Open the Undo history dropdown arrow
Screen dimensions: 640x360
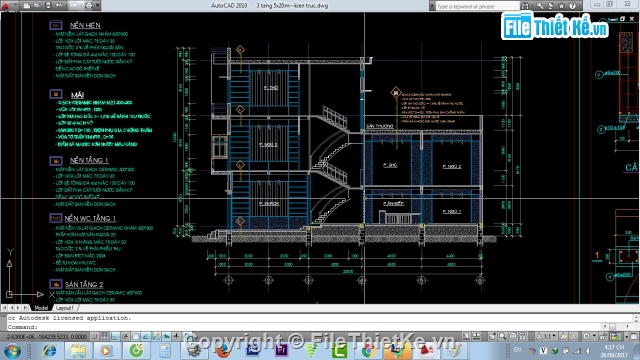(66, 6)
